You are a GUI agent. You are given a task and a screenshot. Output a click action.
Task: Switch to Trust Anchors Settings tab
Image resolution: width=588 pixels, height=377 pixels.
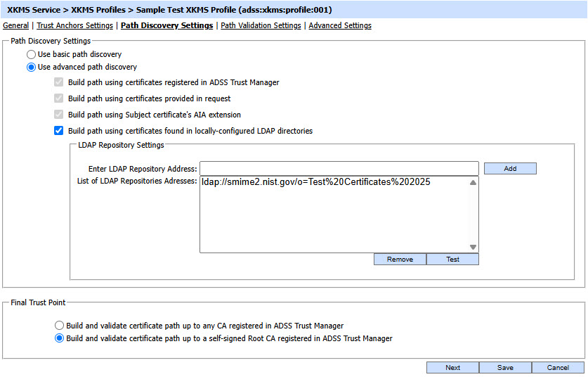pyautogui.click(x=74, y=25)
